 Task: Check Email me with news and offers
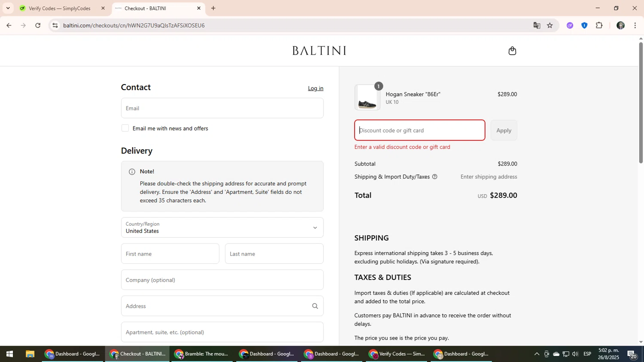[x=125, y=128]
